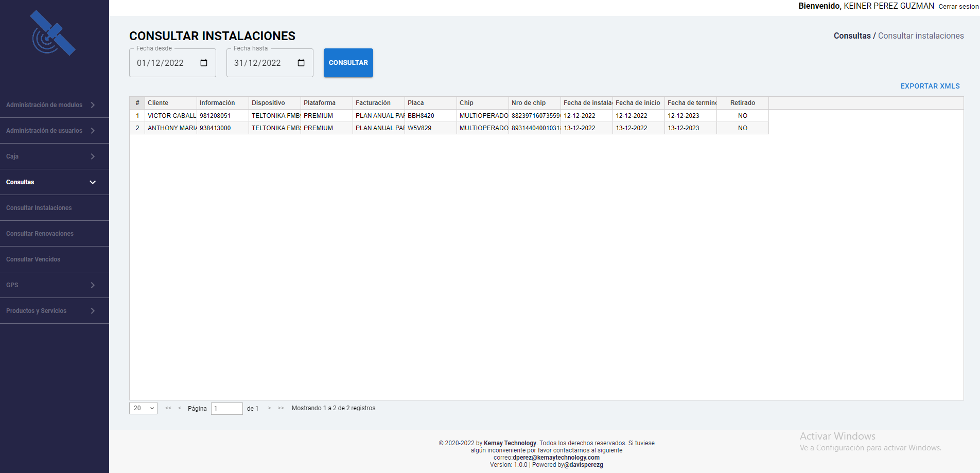Select row for plate BBH8420
Viewport: 980px width, 473px height.
[x=421, y=116]
